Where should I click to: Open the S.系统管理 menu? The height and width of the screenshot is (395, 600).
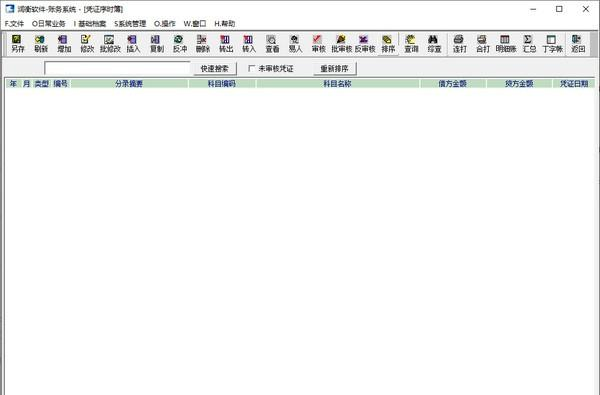(x=130, y=24)
